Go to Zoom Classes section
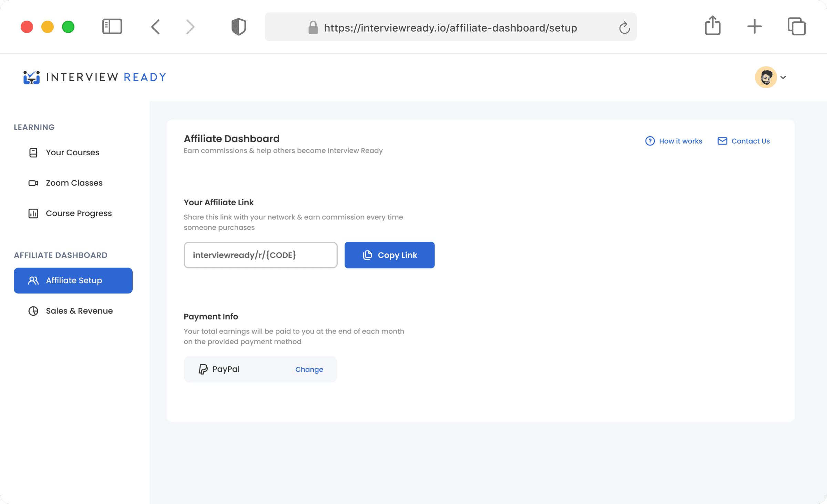Viewport: 827px width, 504px height. click(x=74, y=183)
